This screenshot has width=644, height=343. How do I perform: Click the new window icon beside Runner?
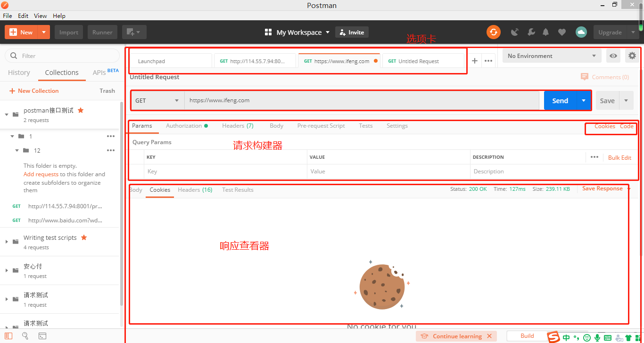[x=134, y=32]
